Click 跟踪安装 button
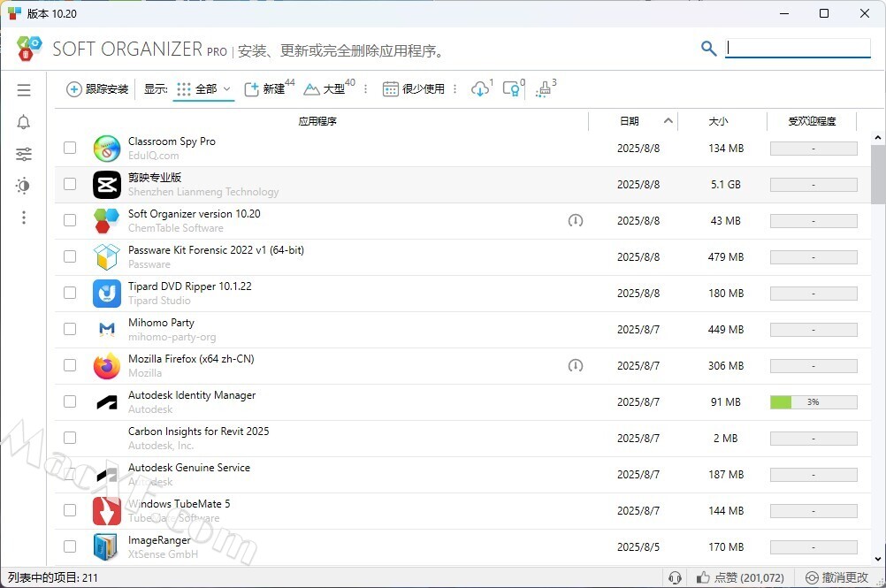 tap(98, 89)
